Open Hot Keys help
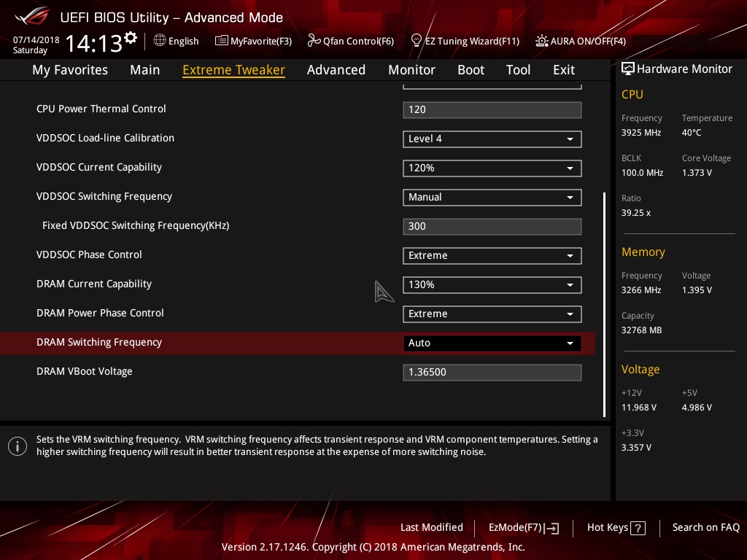 click(x=616, y=528)
